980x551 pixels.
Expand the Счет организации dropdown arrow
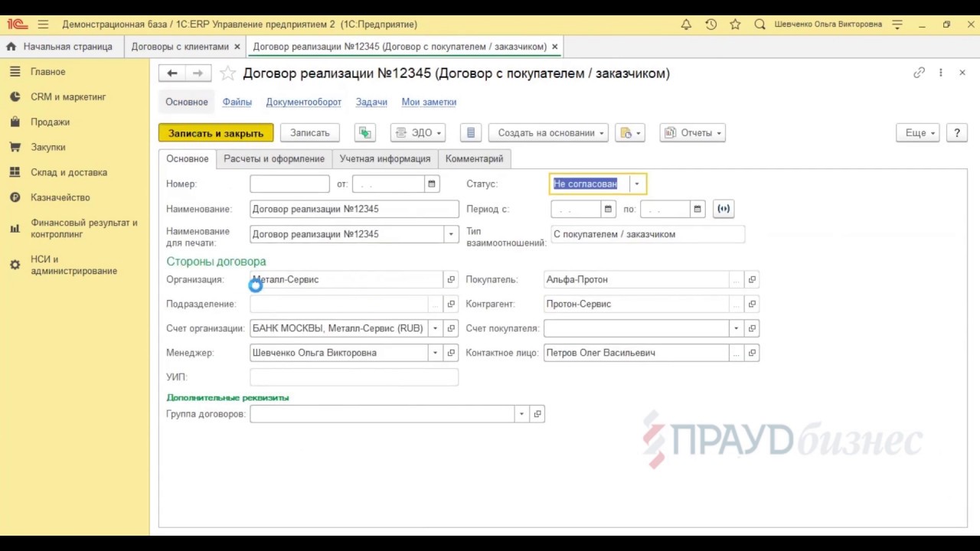tap(436, 328)
